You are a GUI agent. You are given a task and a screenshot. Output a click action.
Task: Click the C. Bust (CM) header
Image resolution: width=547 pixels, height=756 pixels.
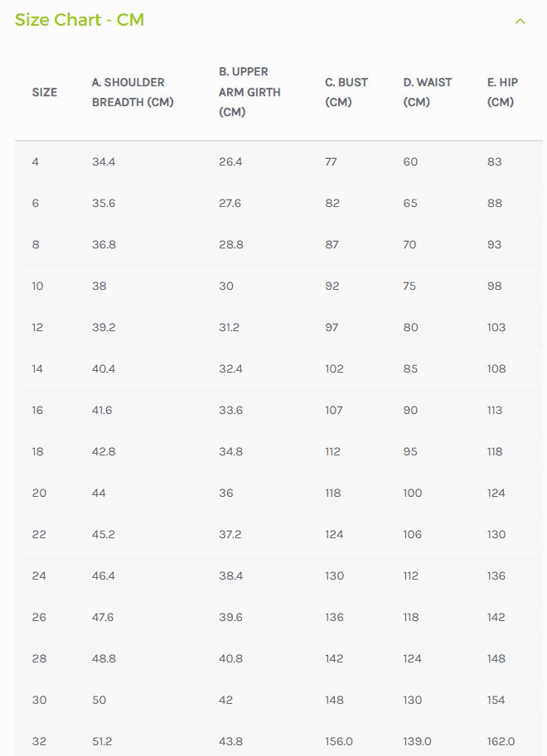pos(346,92)
